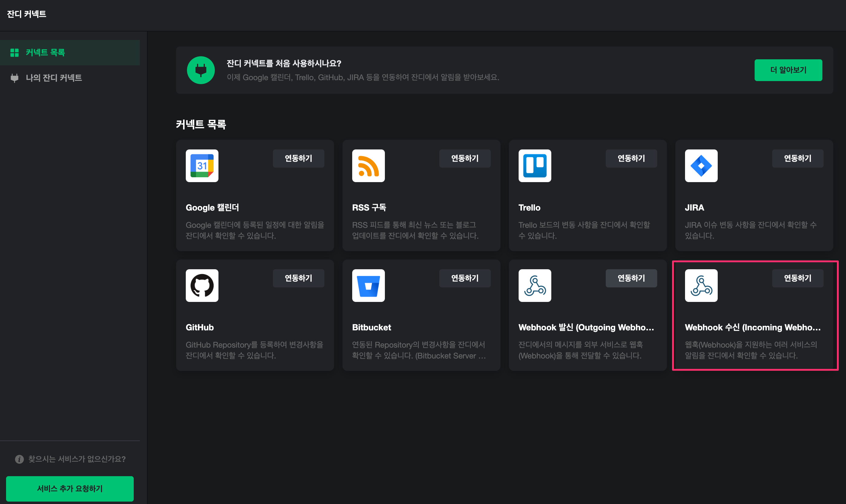Open the 커넥트 목록 sidebar menu
This screenshot has width=846, height=504.
[45, 53]
